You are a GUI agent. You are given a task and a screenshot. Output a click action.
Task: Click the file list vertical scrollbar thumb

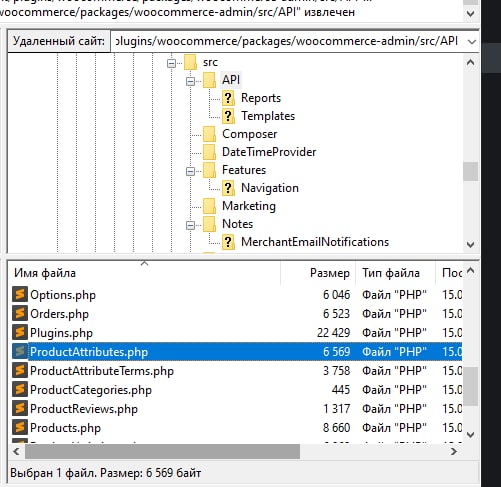(470, 387)
